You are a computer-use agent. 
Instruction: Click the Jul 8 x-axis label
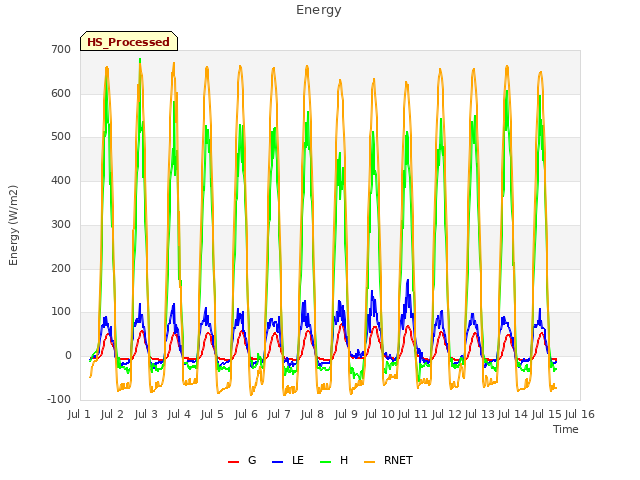point(312,415)
